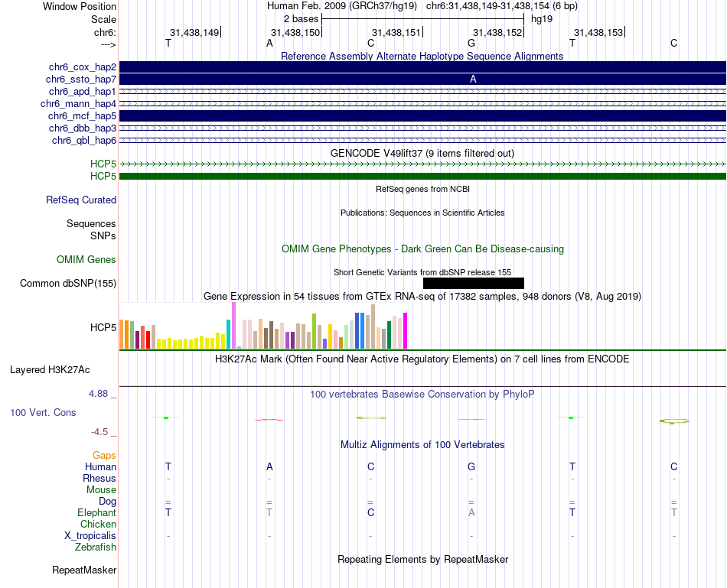Click the 100 Vert. Cons track label
This screenshot has width=727, height=588.
[43, 412]
